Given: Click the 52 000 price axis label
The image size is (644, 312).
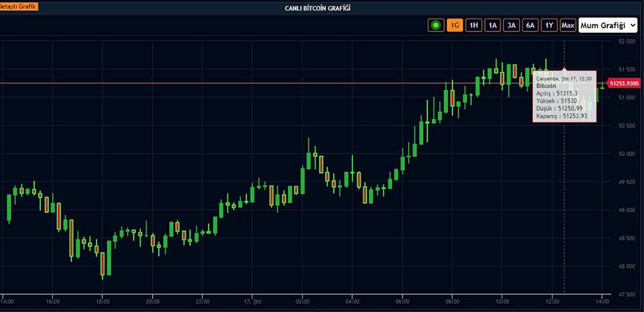Looking at the screenshot, I should [x=627, y=41].
